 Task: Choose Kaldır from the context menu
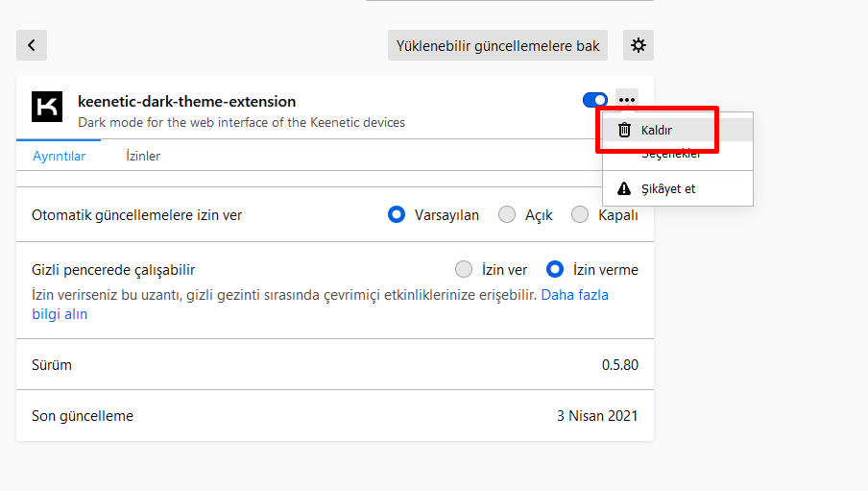(x=678, y=130)
